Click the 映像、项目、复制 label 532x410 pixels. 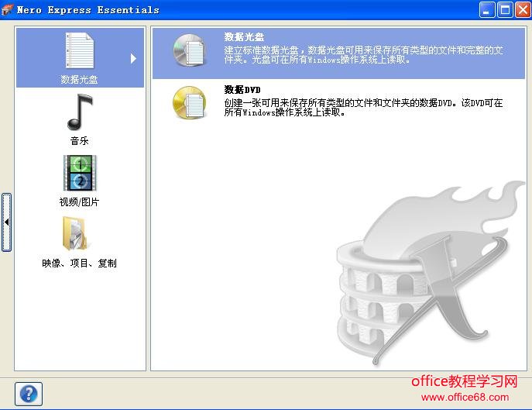(80, 263)
